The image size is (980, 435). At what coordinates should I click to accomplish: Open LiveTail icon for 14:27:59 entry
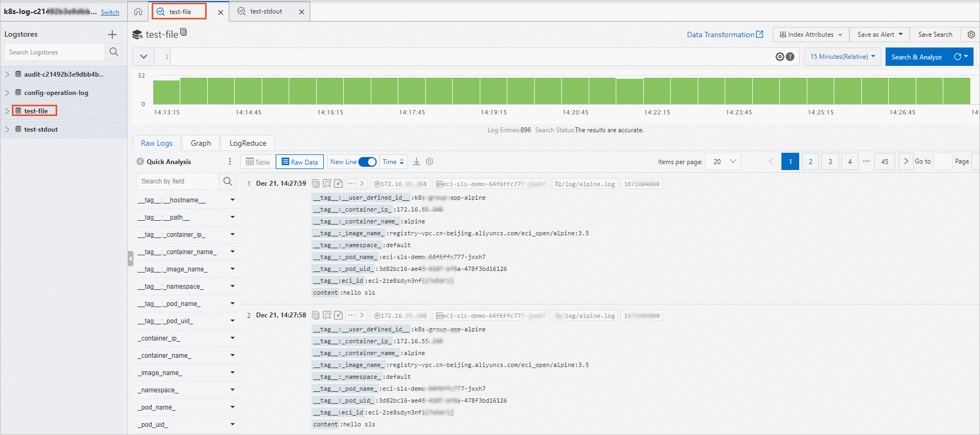(x=338, y=183)
